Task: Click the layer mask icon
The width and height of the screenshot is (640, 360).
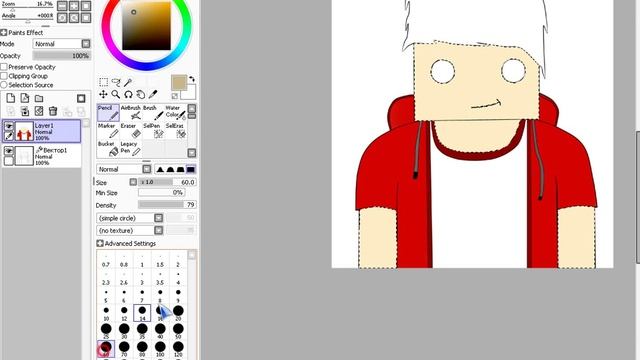Action: 81,98
